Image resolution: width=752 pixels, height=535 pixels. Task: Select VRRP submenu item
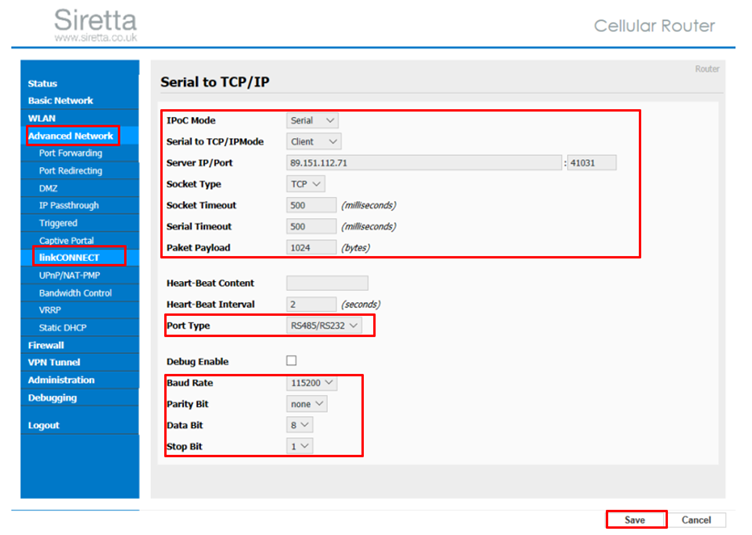coord(50,310)
